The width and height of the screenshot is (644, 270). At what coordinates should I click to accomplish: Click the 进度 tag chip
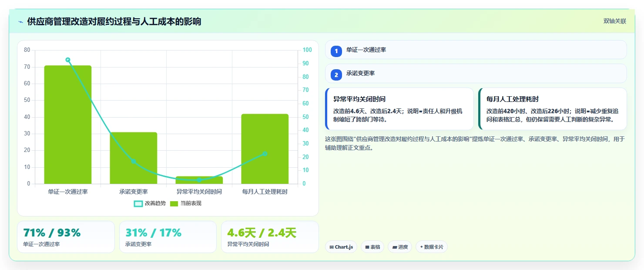coord(400,247)
